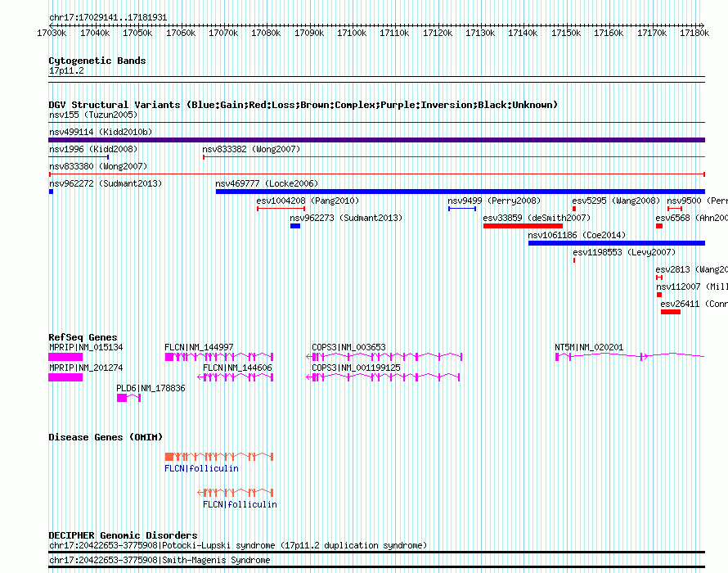Click the blue nsv962273 (Sudmant2013) block

click(x=295, y=226)
